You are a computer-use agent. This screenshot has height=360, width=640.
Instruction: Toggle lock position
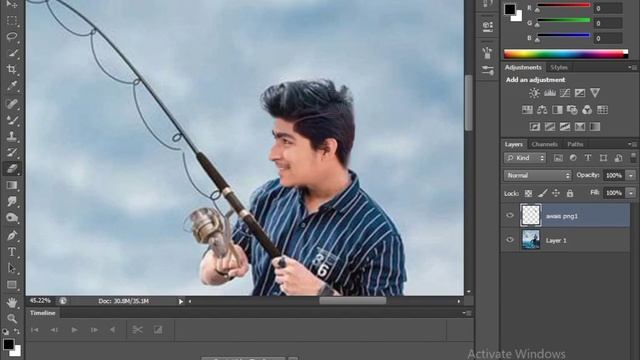coord(556,193)
